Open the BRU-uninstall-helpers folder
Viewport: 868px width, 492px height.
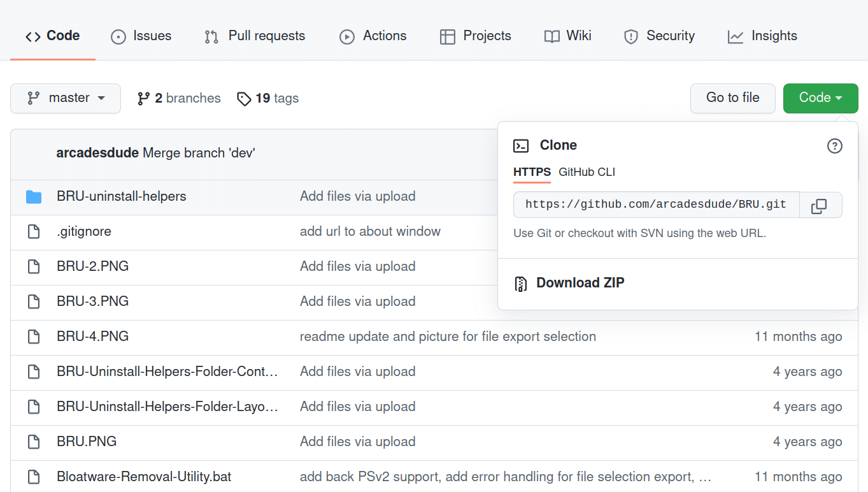coord(122,196)
